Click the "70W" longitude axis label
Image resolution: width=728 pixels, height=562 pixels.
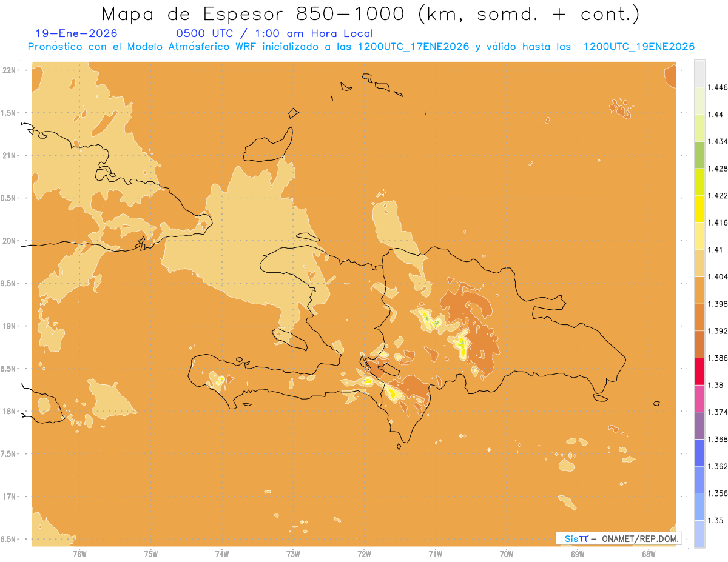507,554
